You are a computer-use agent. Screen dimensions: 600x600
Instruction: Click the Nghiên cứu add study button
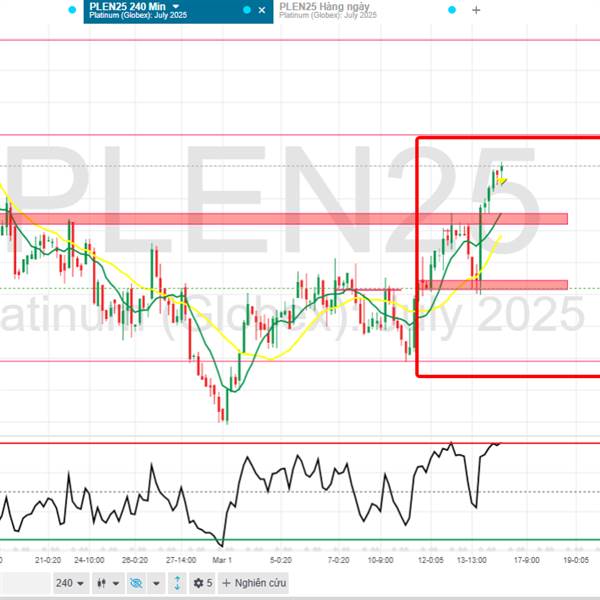click(x=253, y=583)
